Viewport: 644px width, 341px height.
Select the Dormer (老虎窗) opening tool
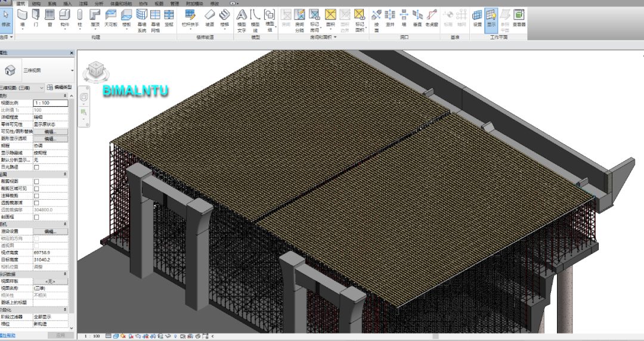pyautogui.click(x=432, y=19)
